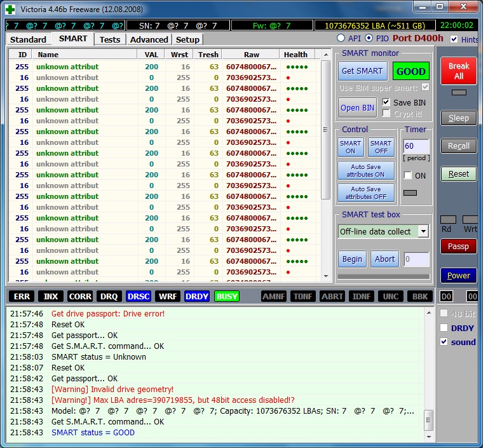
Task: Click the green GOOD SMART status box
Action: pyautogui.click(x=411, y=71)
